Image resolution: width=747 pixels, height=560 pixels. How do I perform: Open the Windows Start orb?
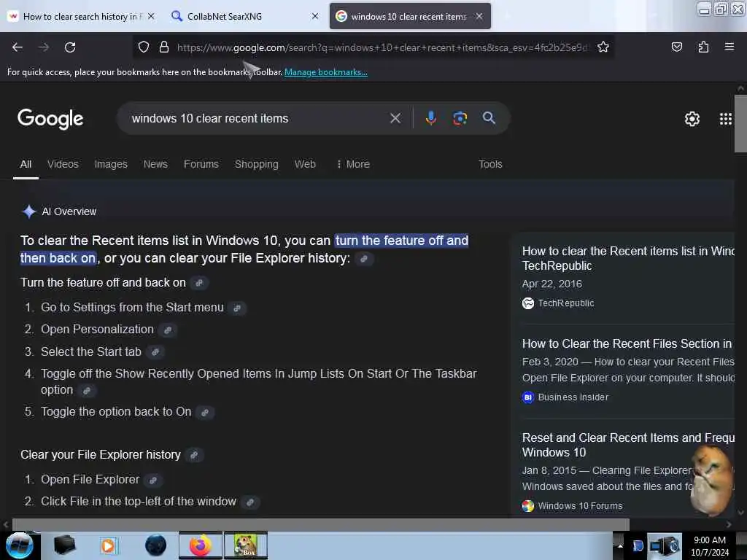pos(20,545)
